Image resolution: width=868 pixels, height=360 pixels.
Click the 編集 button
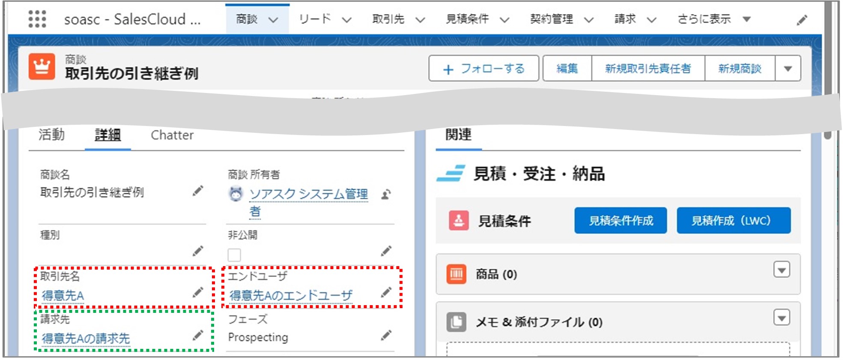tap(567, 69)
